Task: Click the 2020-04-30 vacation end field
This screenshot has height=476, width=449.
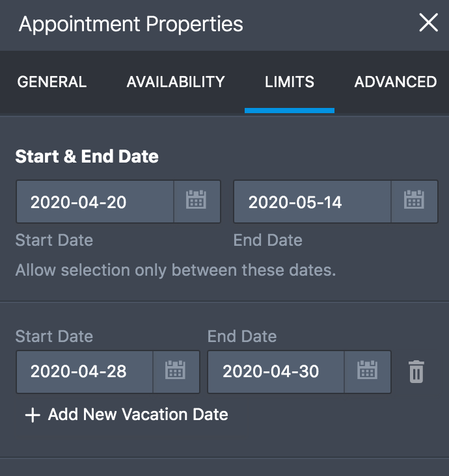Action: pyautogui.click(x=276, y=372)
